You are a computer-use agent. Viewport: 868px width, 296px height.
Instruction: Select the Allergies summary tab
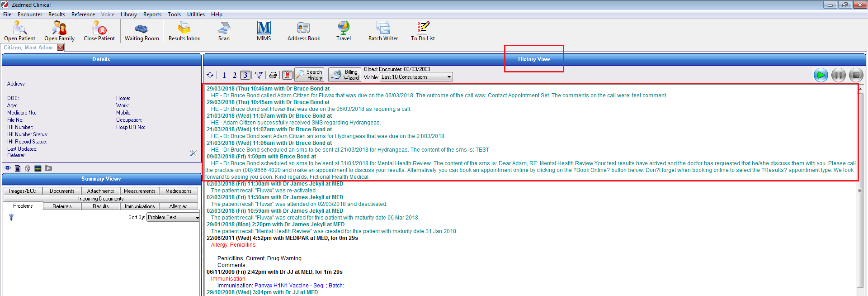178,206
